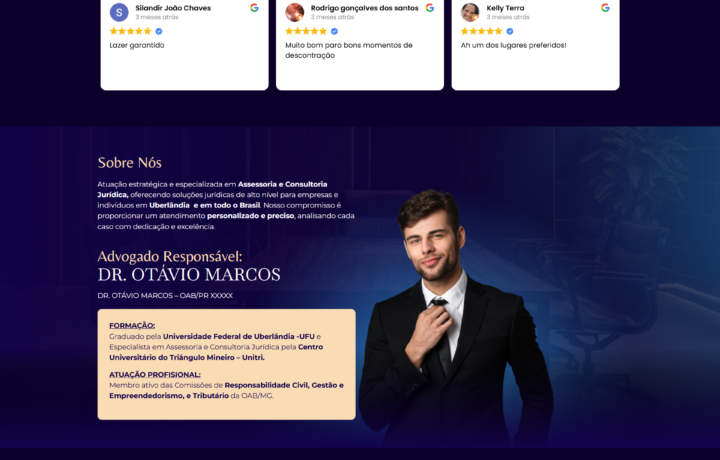Click verified badge on Kelly Terra's review
This screenshot has height=460, width=720.
click(510, 31)
